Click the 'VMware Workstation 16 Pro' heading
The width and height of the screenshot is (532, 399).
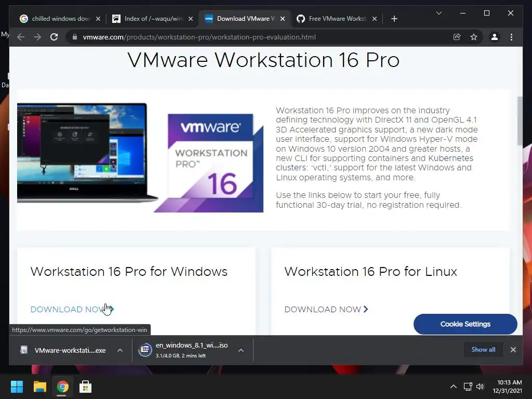coord(263,60)
